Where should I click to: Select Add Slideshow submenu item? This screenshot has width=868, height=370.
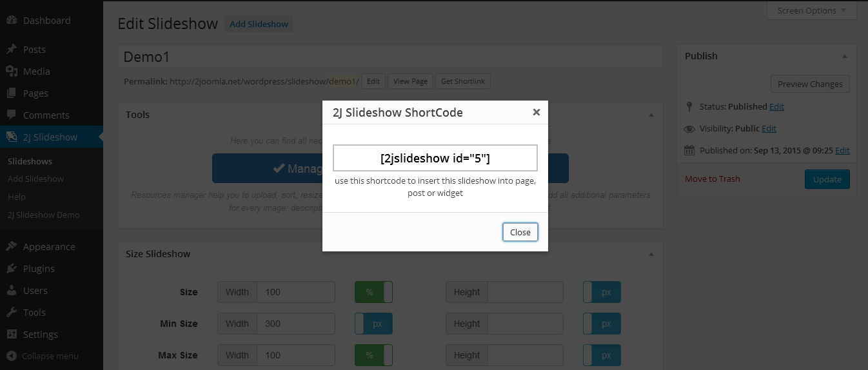36,179
